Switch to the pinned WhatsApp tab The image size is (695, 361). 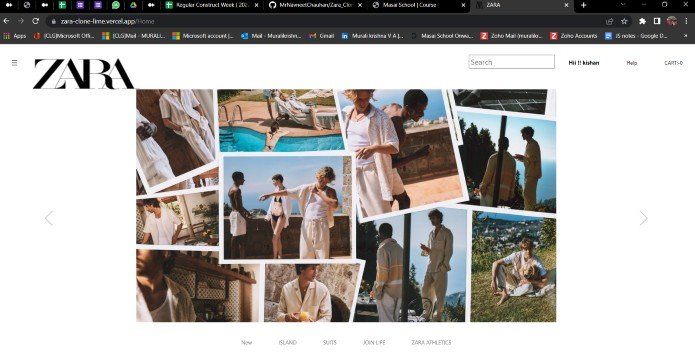click(116, 5)
